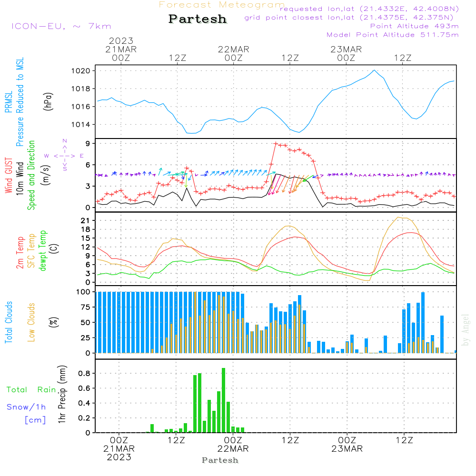Select the Total Rain legend label
476x476 pixels.
31,389
